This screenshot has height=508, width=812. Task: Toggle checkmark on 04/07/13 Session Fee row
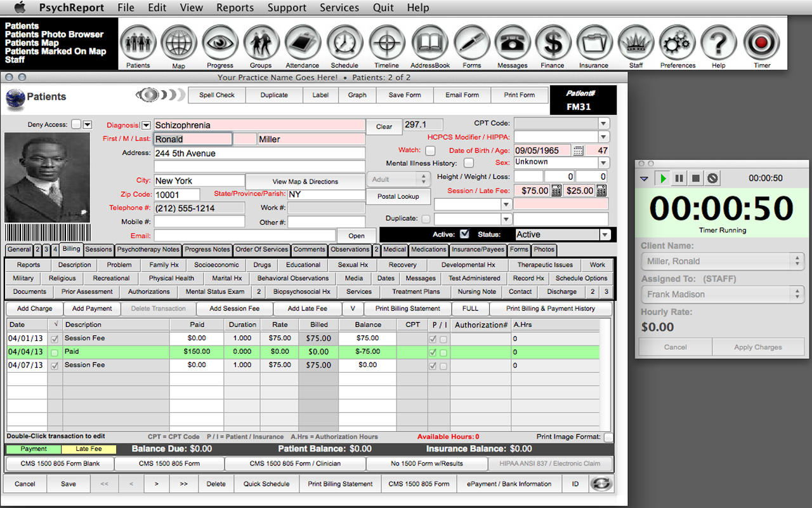(x=55, y=365)
